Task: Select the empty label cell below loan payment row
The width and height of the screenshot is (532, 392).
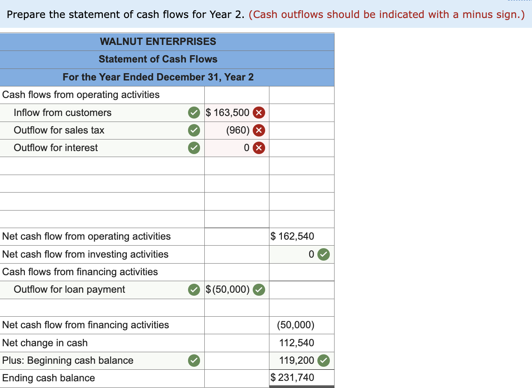Action: 102,307
